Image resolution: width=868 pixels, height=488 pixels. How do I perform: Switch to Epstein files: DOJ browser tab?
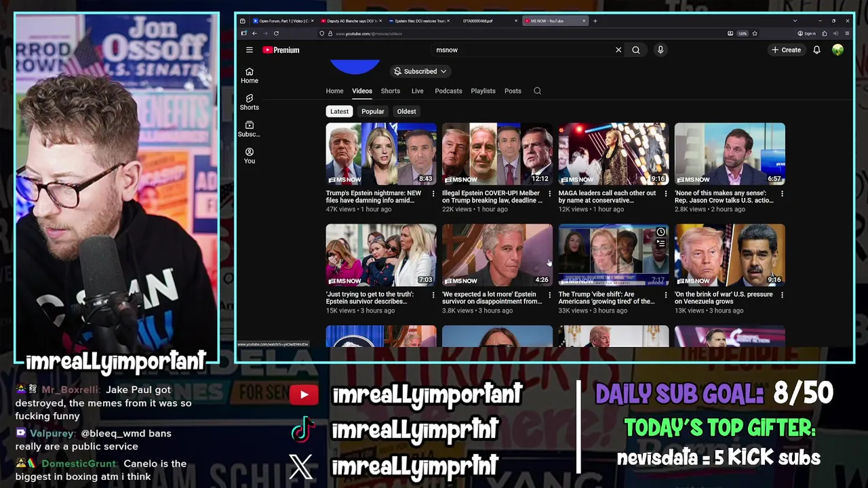[x=418, y=21]
